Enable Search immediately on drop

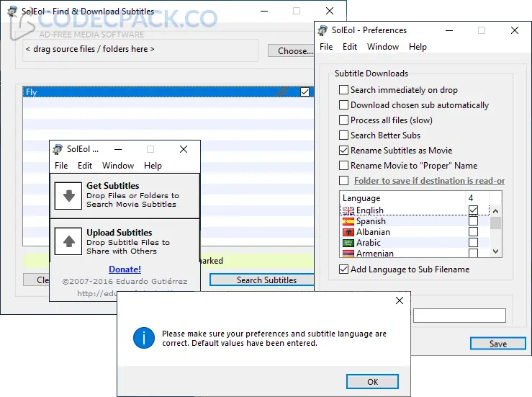click(x=343, y=89)
